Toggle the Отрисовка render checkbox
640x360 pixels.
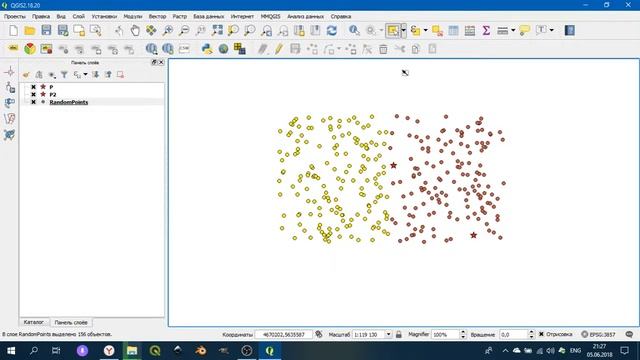[x=541, y=334]
